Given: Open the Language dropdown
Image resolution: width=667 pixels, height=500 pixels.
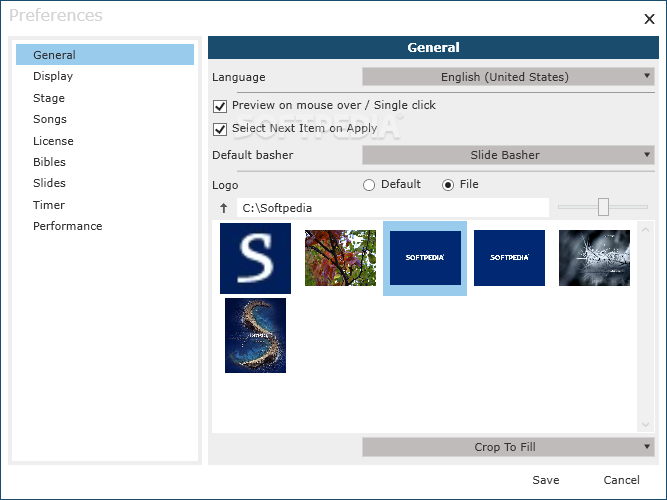Looking at the screenshot, I should pyautogui.click(x=508, y=77).
